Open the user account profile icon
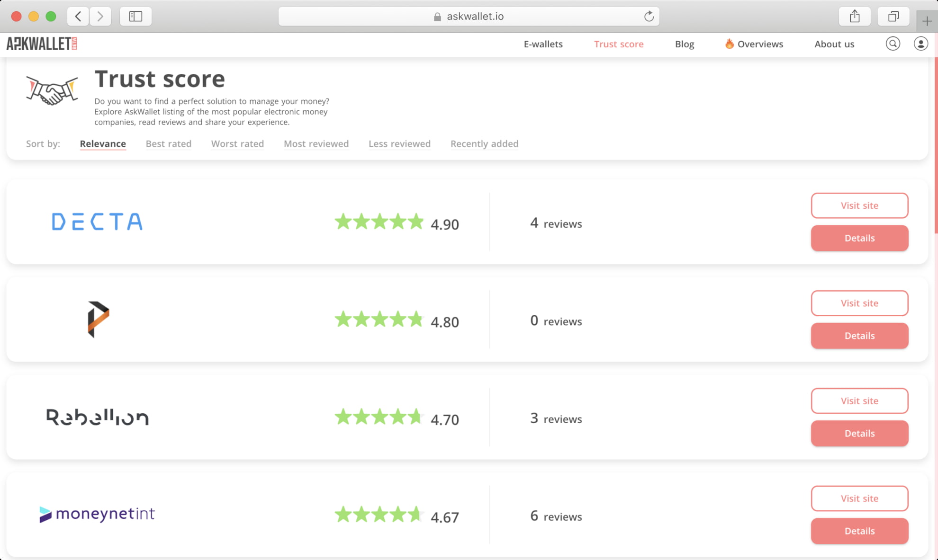 920,44
